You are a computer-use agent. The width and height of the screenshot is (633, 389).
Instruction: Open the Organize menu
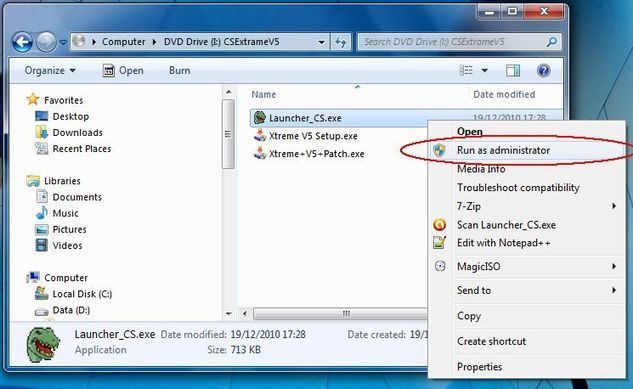50,71
